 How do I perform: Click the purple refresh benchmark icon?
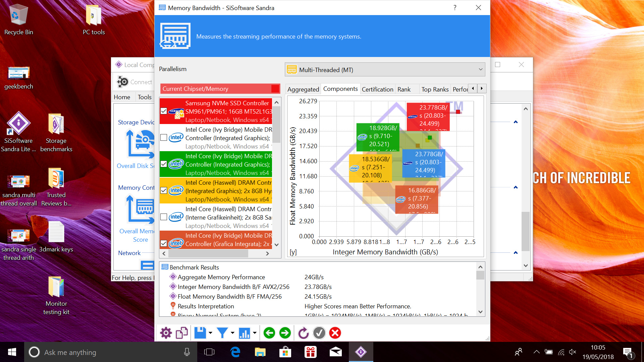tap(303, 333)
